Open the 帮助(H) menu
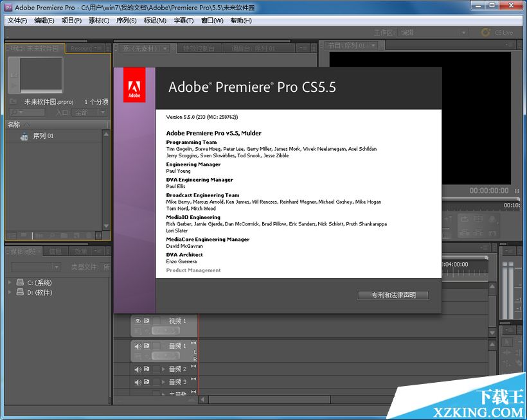Screen dimensions: 527x420 (241, 21)
